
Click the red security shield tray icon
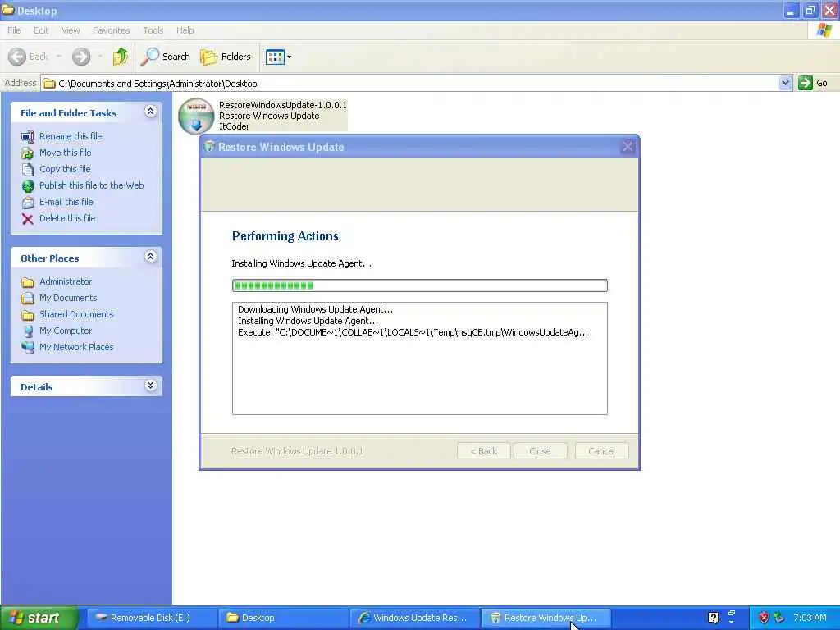click(764, 618)
